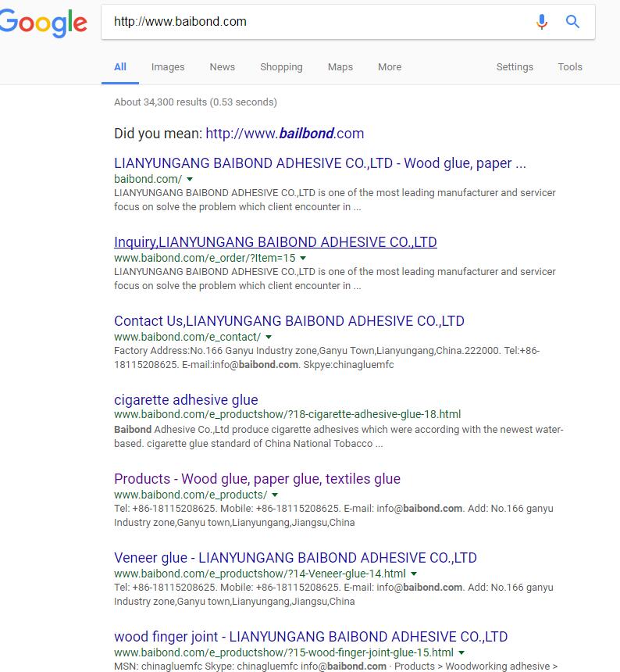Image resolution: width=620 pixels, height=672 pixels.
Task: Expand arrow beside Veneer-glue-14.html URL
Action: click(414, 574)
